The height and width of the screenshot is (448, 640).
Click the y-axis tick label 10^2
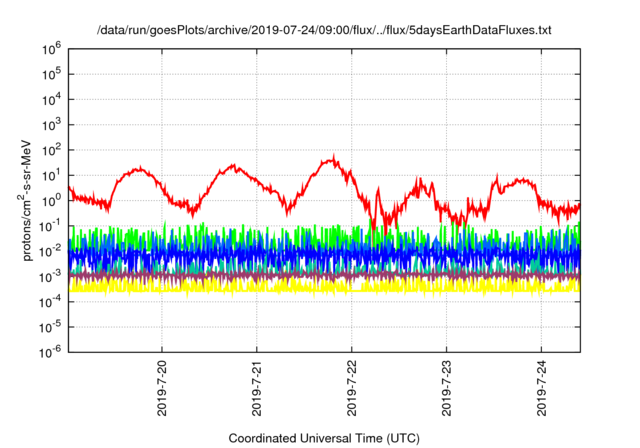point(51,150)
